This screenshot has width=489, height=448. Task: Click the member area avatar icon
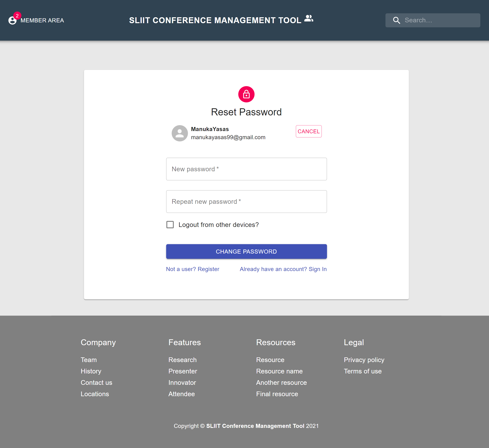pyautogui.click(x=13, y=20)
